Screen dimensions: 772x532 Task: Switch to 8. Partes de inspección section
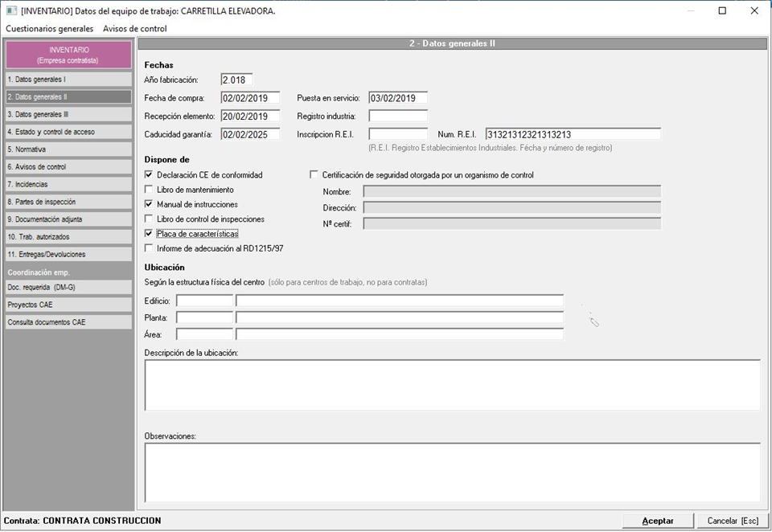[x=68, y=202]
